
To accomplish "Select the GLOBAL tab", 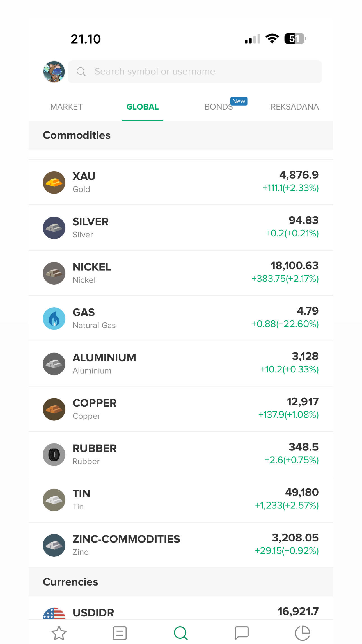I will click(x=143, y=107).
